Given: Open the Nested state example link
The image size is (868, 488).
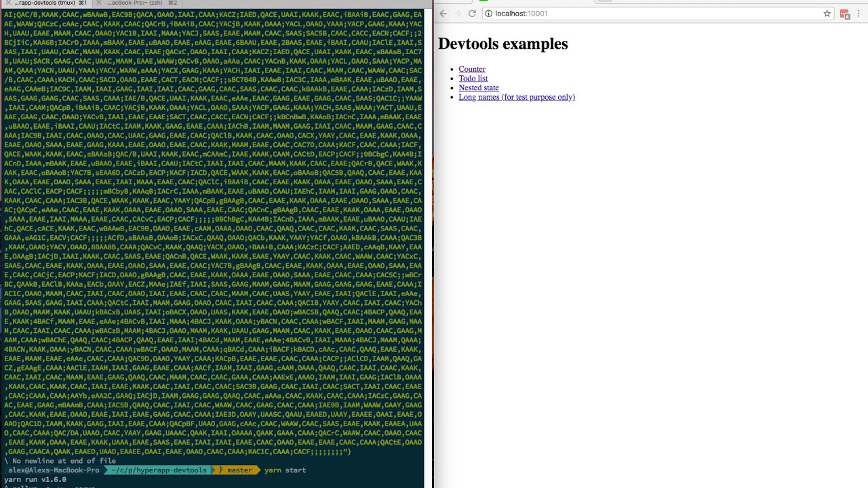Looking at the screenshot, I should (479, 87).
